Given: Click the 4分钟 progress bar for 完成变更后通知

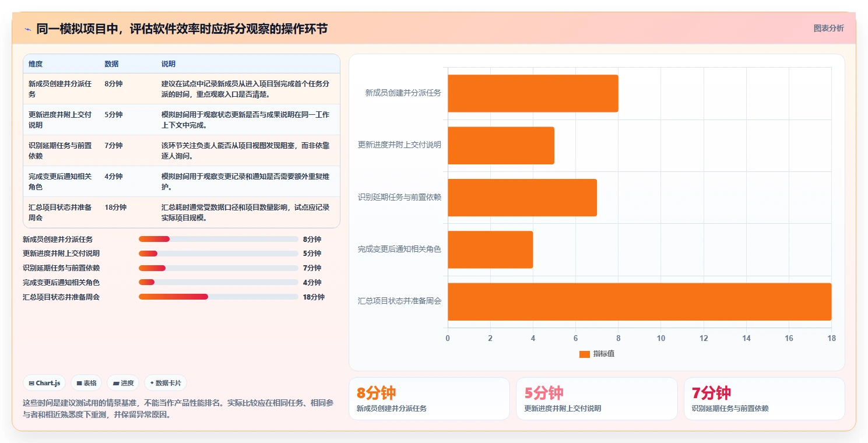Looking at the screenshot, I should tap(219, 283).
